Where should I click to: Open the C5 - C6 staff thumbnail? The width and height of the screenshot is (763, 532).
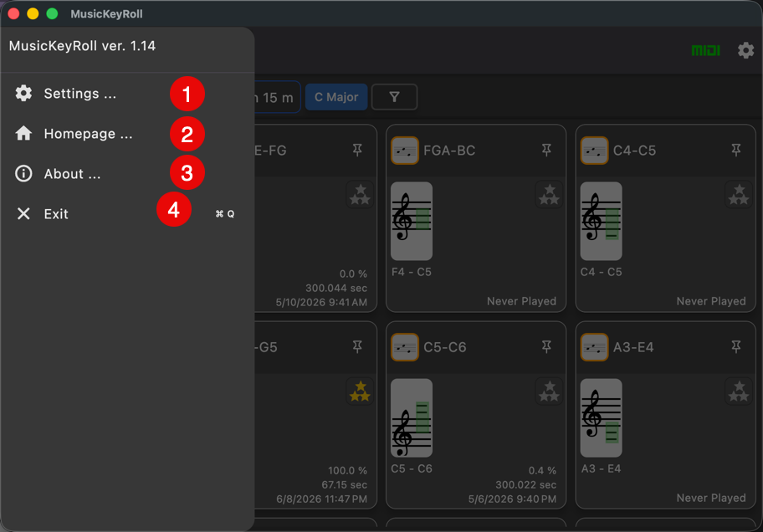tap(412, 417)
